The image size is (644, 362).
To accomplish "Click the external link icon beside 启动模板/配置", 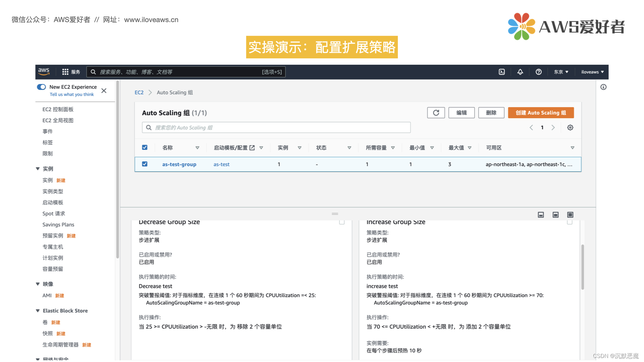I will (x=252, y=147).
